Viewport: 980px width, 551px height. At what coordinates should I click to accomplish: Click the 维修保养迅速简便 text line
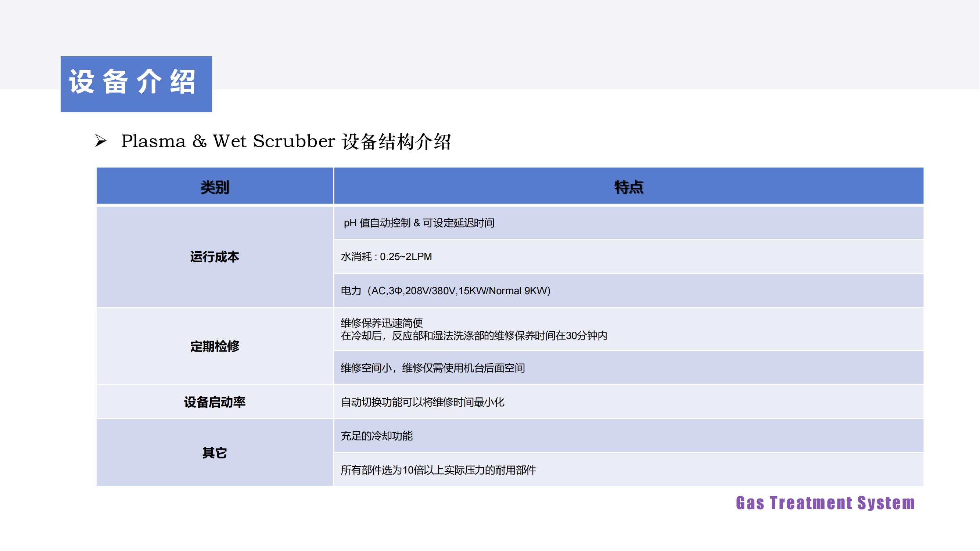tap(381, 323)
